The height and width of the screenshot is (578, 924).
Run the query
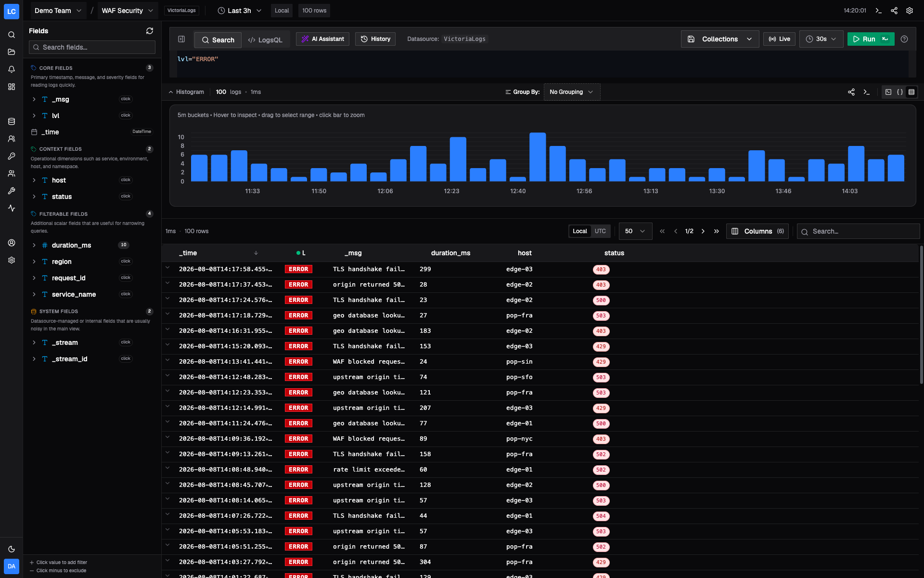point(871,39)
